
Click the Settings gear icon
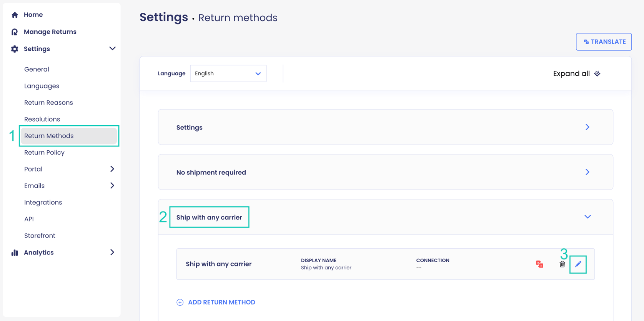tap(15, 49)
